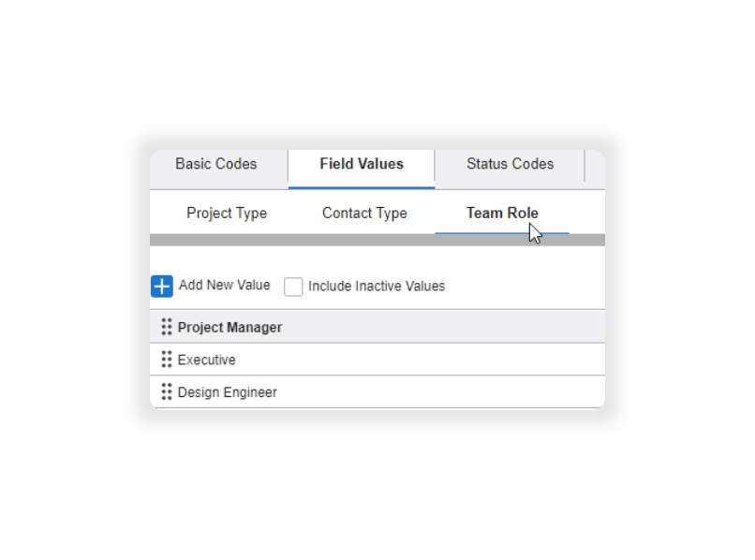Choose the Team Role sub-tab
The width and height of the screenshot is (755, 560).
[x=502, y=213]
